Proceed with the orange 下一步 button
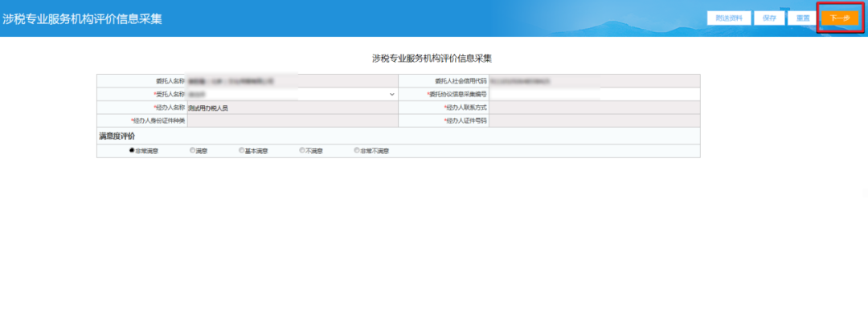This screenshot has width=868, height=317. tap(840, 18)
